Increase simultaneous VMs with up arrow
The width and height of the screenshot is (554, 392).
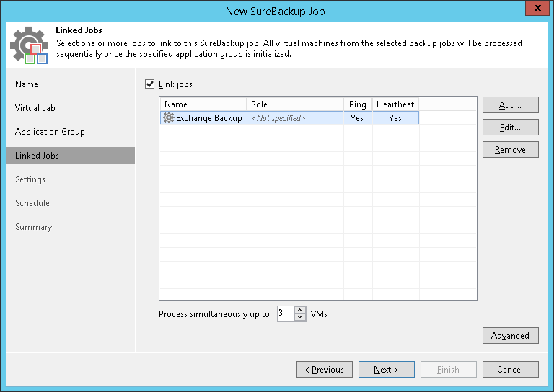pyautogui.click(x=300, y=310)
